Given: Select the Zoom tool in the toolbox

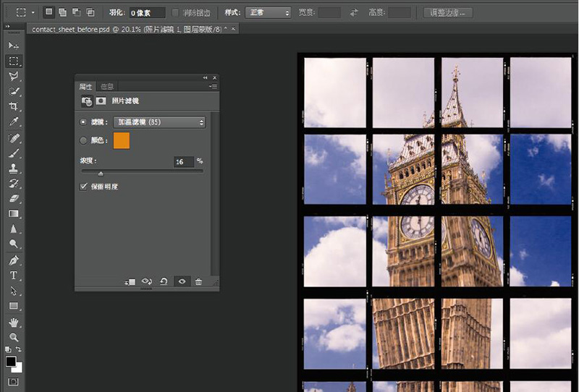Looking at the screenshot, I should (13, 337).
